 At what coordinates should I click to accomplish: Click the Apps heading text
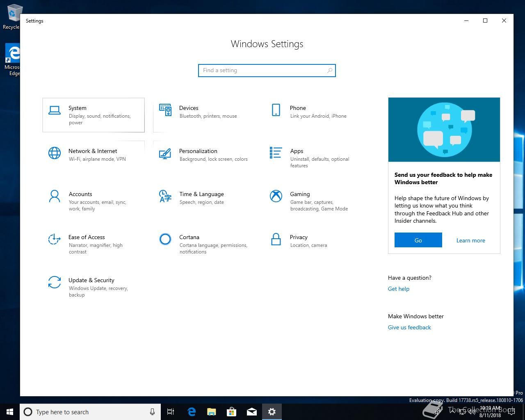pyautogui.click(x=297, y=151)
